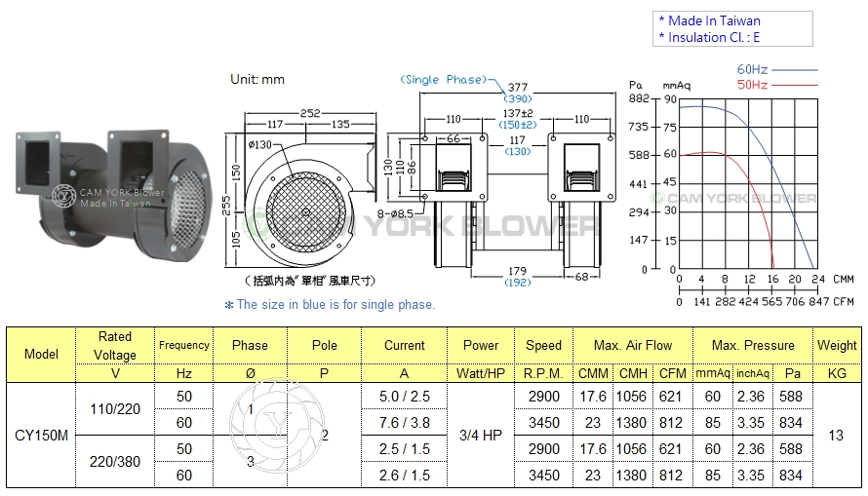Click the Phase column header
Screen dimensions: 868x496
point(251,346)
